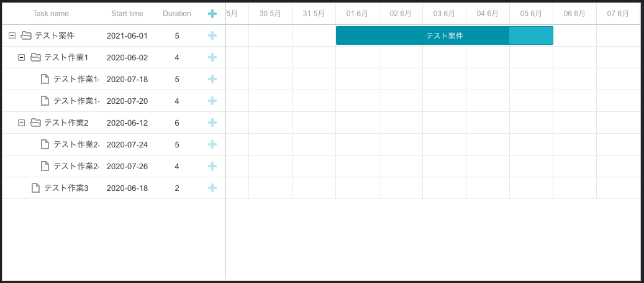Click duration 5 on the テスト案件 row

point(177,36)
